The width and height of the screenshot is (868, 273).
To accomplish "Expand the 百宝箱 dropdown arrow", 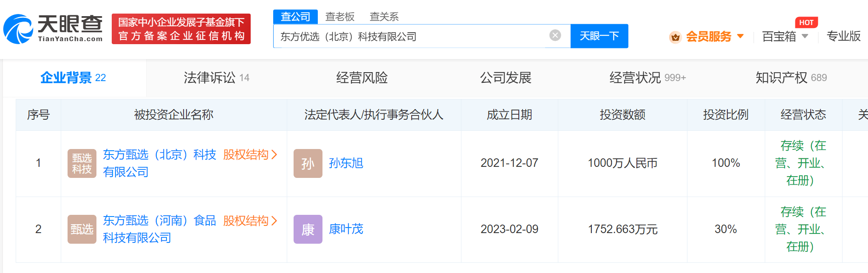I will pyautogui.click(x=805, y=36).
